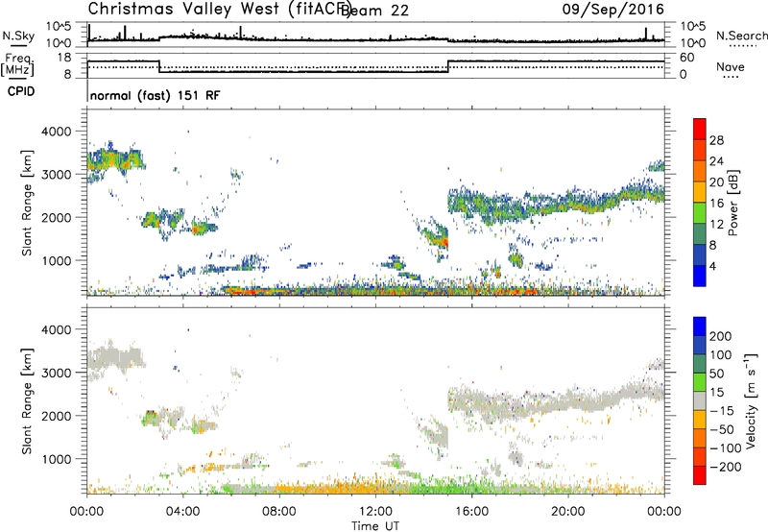This screenshot has width=768, height=532.
Task: Click velocity panel 'Slant Range [km]' label
Action: click(27, 400)
